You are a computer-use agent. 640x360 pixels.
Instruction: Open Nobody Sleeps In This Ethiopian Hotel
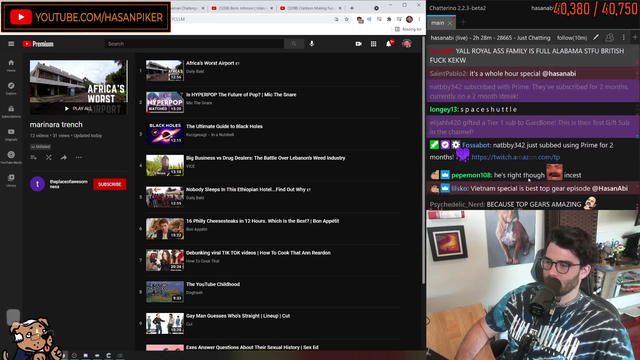coord(246,190)
